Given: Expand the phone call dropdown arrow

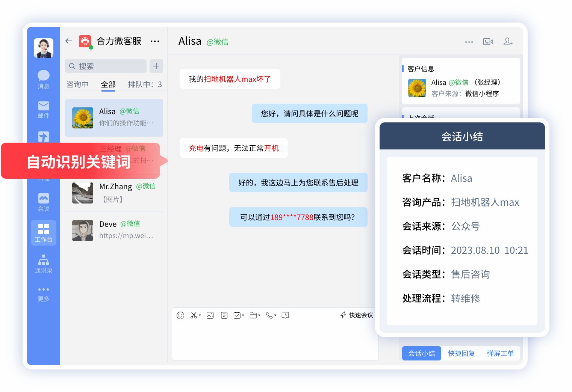Looking at the screenshot, I should coord(275,315).
